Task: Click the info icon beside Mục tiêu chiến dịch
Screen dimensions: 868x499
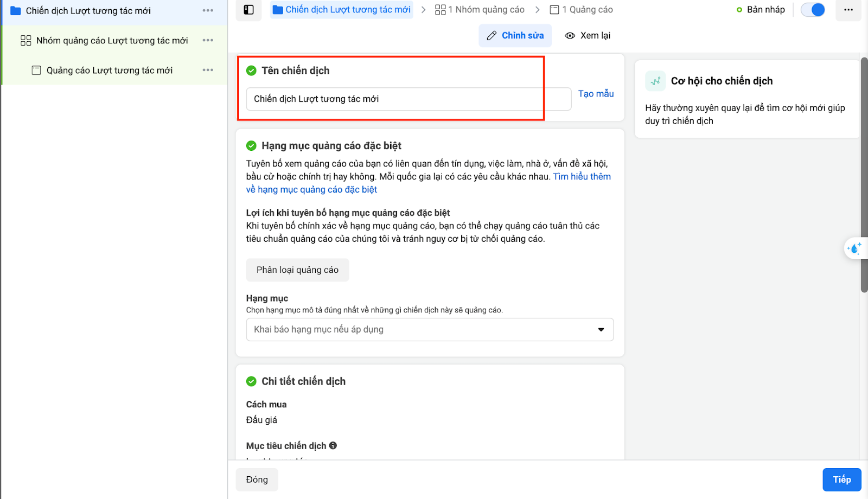Action: (333, 445)
